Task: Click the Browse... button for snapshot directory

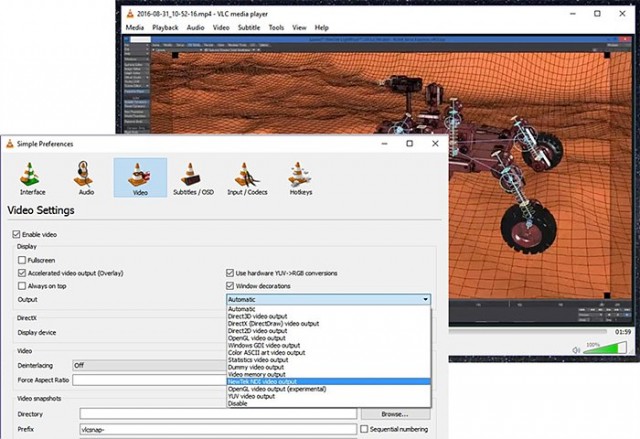Action: (395, 414)
